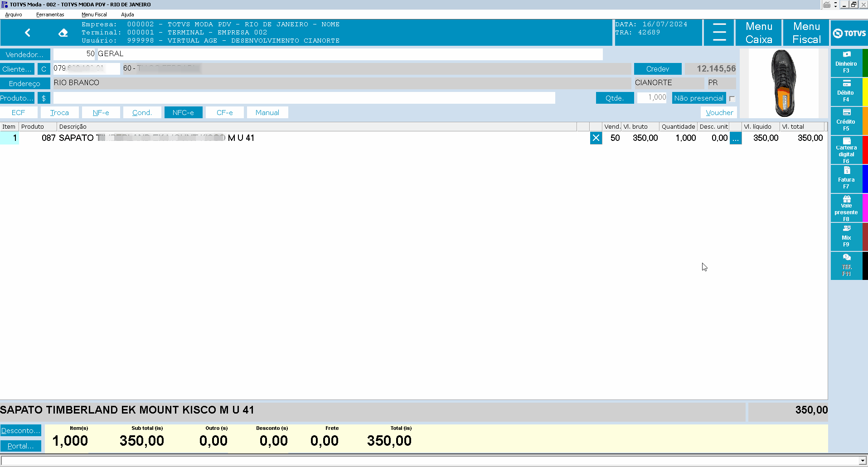Click the Vendedor... button
This screenshot has width=868, height=467.
click(x=25, y=54)
